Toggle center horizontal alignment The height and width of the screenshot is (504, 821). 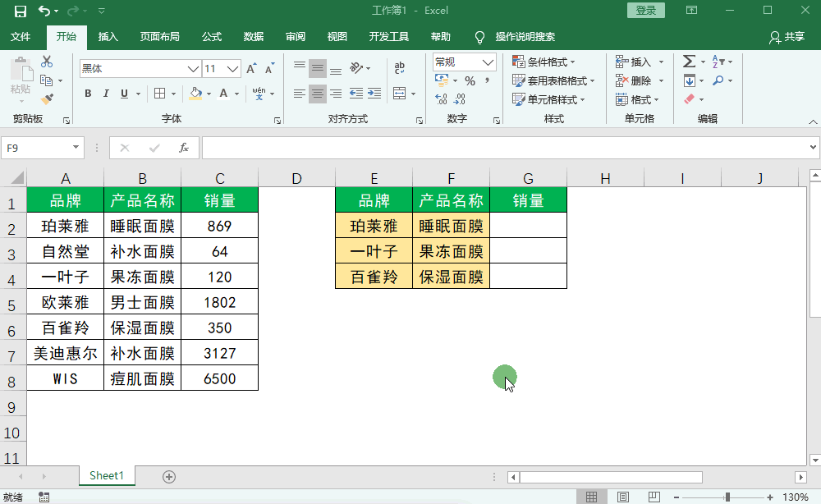click(317, 94)
